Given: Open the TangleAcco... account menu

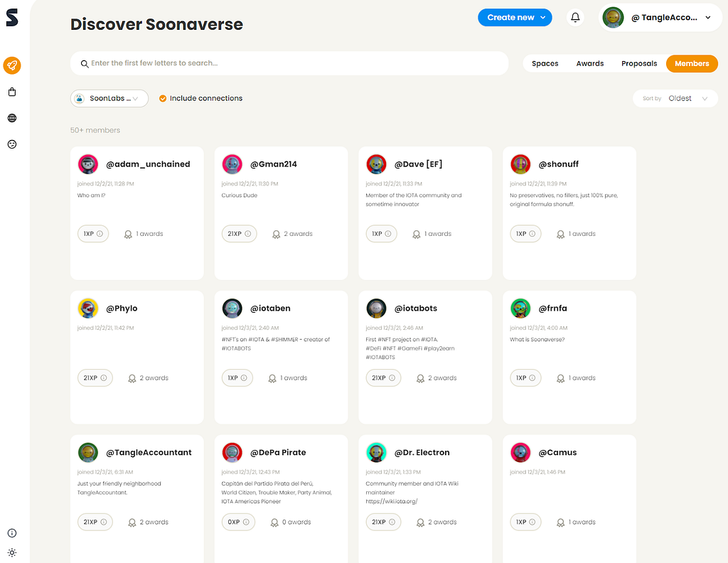Looking at the screenshot, I should tap(660, 18).
